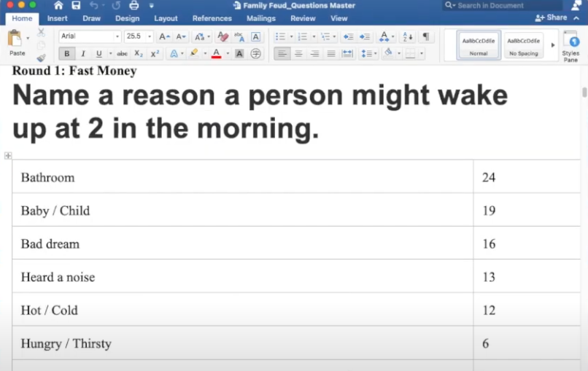Switch to the Draw tab
The height and width of the screenshot is (371, 588).
pos(91,18)
